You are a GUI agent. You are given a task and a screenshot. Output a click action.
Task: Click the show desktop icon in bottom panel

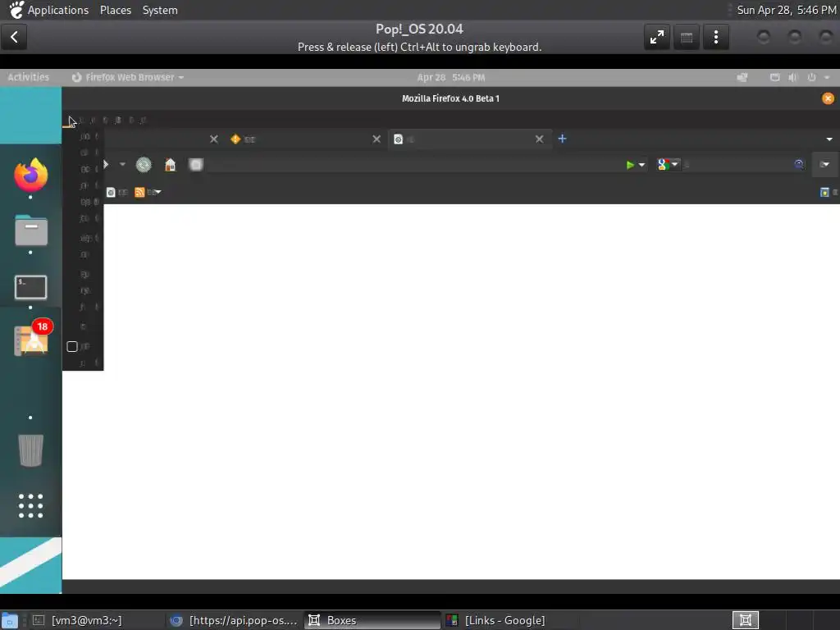[10, 620]
